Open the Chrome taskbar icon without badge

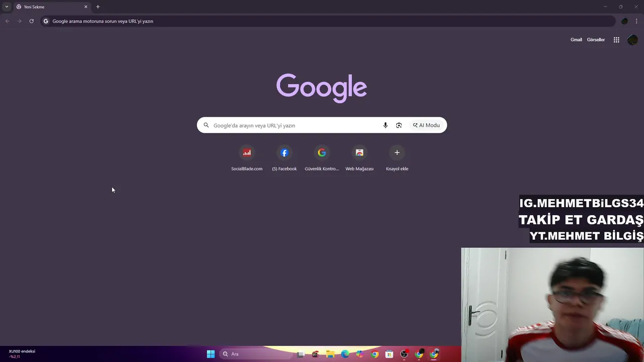pyautogui.click(x=375, y=354)
